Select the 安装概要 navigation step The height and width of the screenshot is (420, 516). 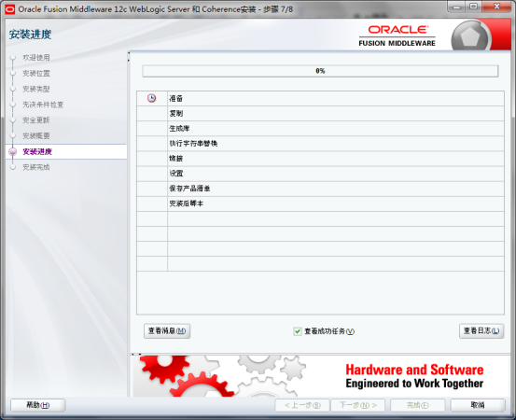(x=36, y=135)
